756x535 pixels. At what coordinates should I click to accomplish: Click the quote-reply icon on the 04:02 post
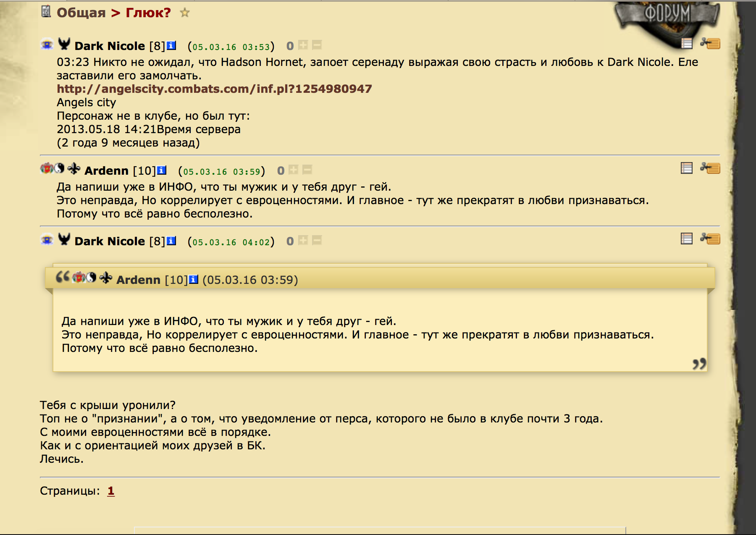pos(710,239)
